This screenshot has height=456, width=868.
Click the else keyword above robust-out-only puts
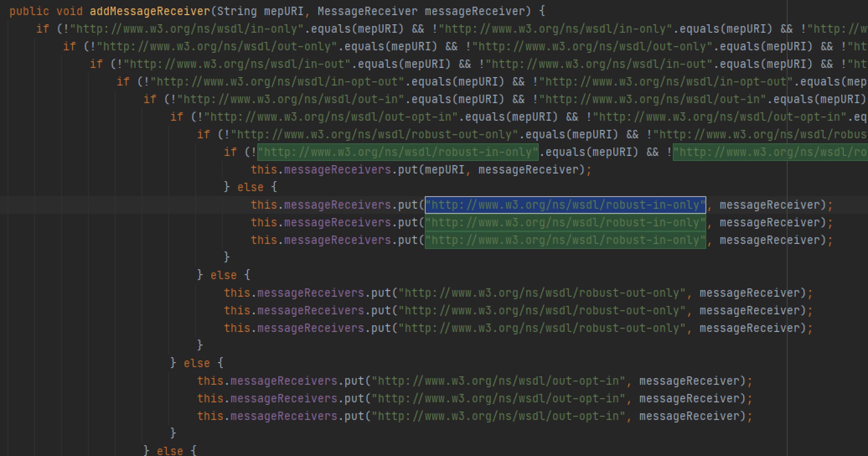click(x=224, y=275)
